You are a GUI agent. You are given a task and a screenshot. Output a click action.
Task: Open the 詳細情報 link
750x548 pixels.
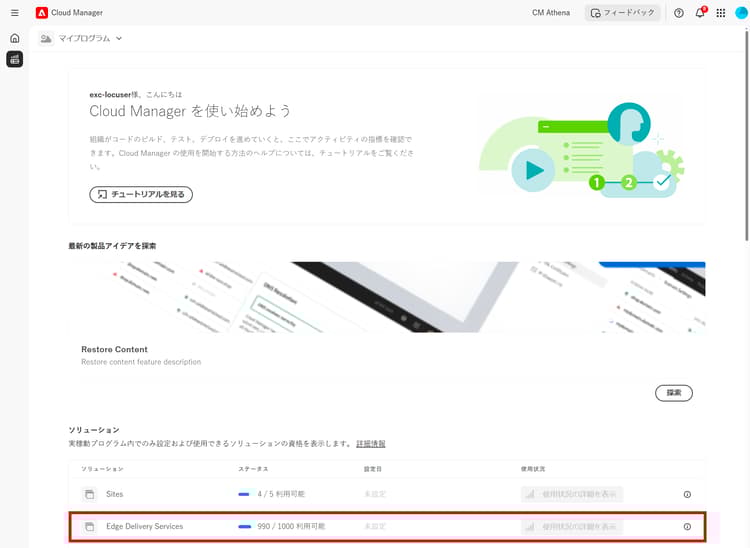371,444
